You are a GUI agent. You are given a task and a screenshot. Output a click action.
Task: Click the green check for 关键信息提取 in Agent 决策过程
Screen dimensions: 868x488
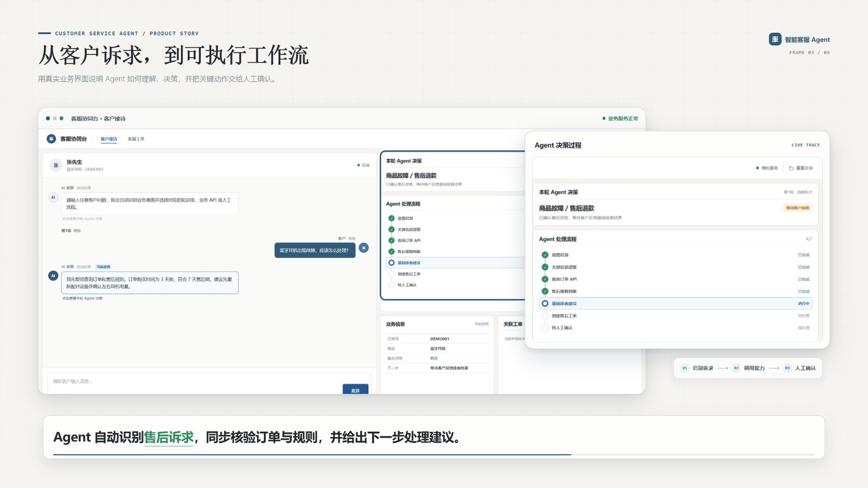(x=545, y=267)
